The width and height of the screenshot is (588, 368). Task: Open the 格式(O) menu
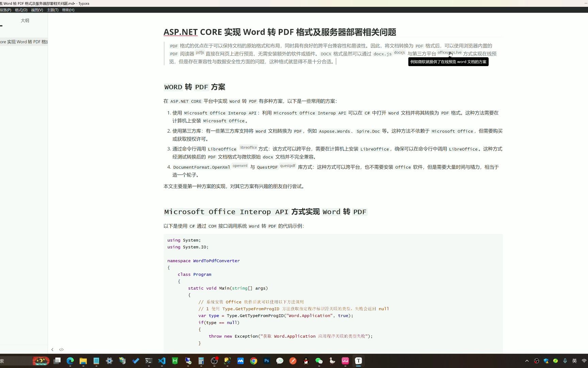[21, 10]
